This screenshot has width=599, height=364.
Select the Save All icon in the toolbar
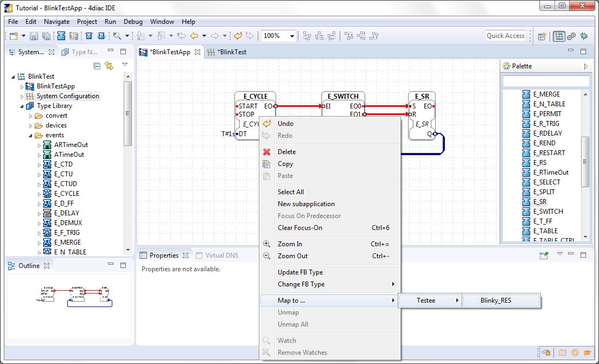coord(47,36)
